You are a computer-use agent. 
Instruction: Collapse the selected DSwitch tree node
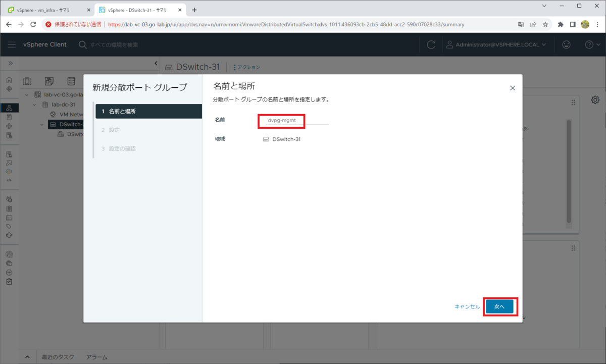coord(42,124)
